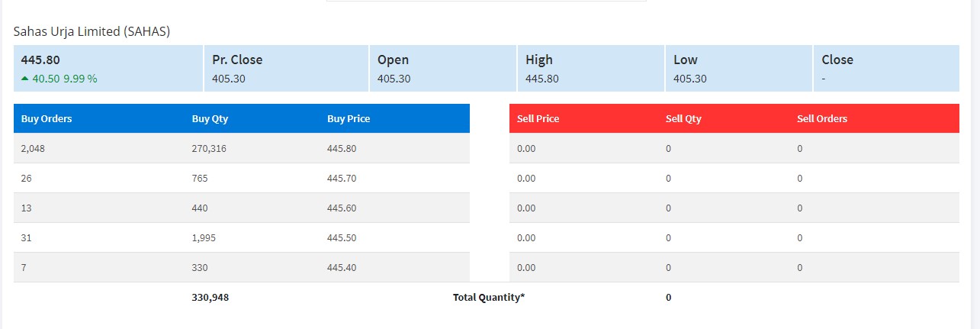Click the Sahas Urja Limited (SAHAS) title

pos(92,31)
